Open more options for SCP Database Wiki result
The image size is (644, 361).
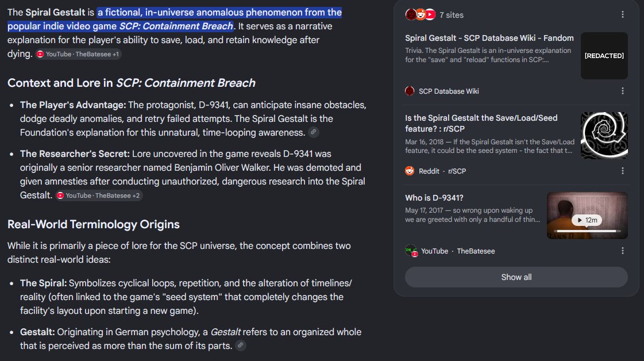(623, 91)
